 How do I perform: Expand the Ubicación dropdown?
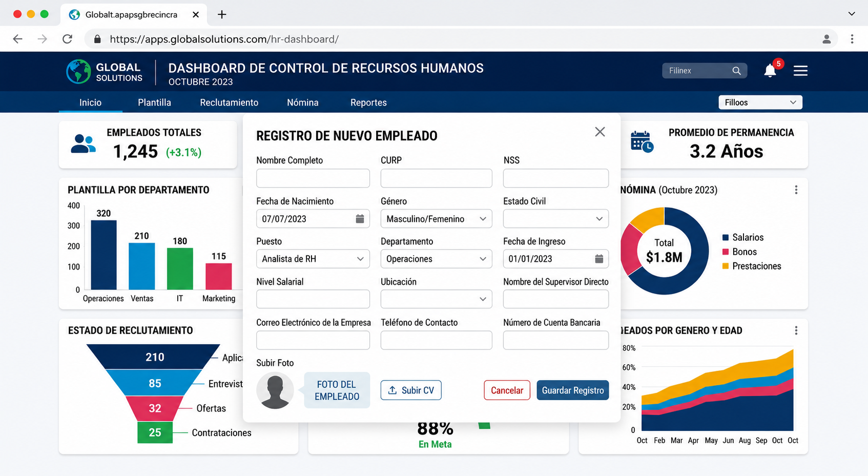click(x=436, y=299)
